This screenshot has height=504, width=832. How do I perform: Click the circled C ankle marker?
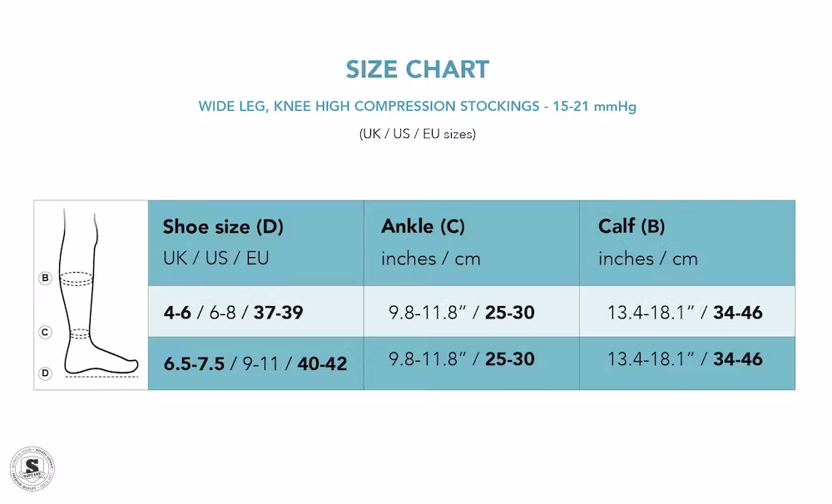point(45,332)
